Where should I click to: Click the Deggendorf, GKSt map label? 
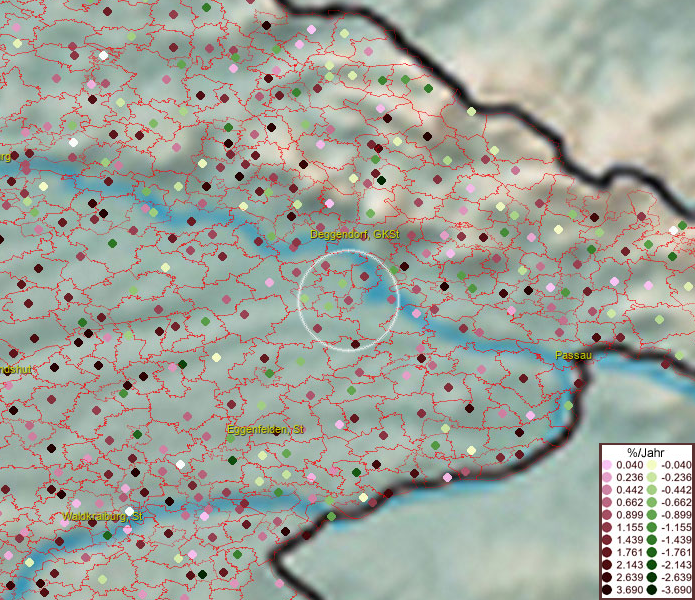[355, 234]
